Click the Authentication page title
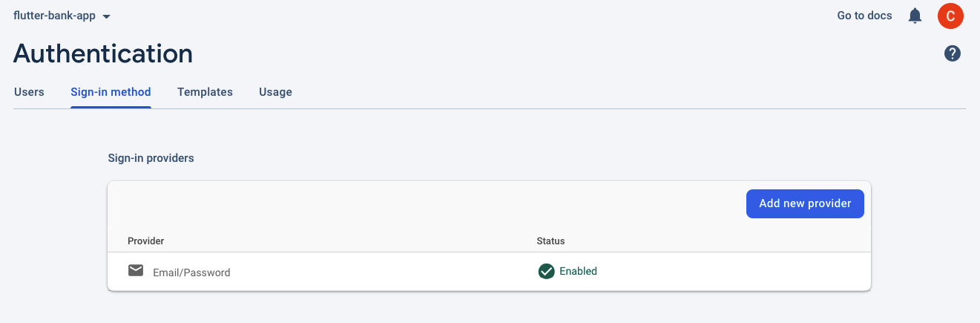980x323 pixels. click(x=103, y=53)
